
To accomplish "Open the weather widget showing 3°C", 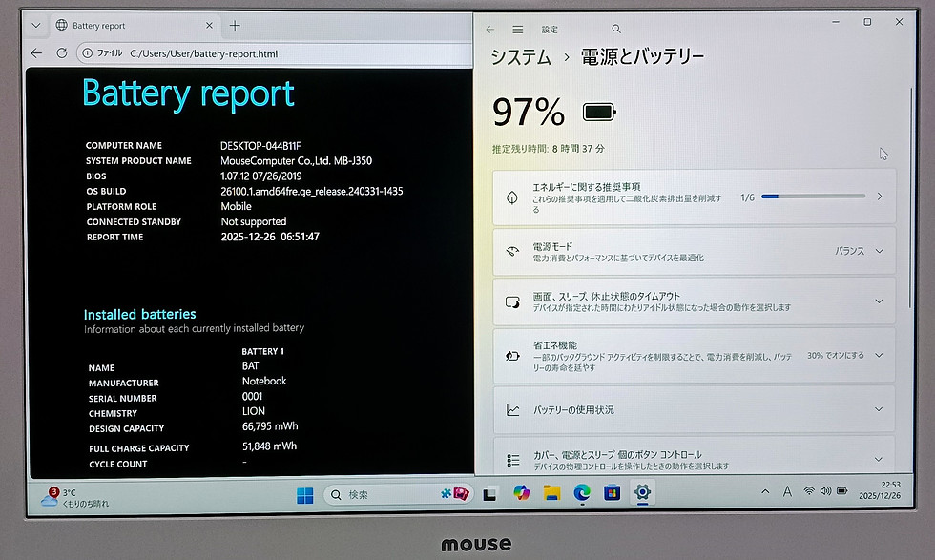I will [75, 497].
